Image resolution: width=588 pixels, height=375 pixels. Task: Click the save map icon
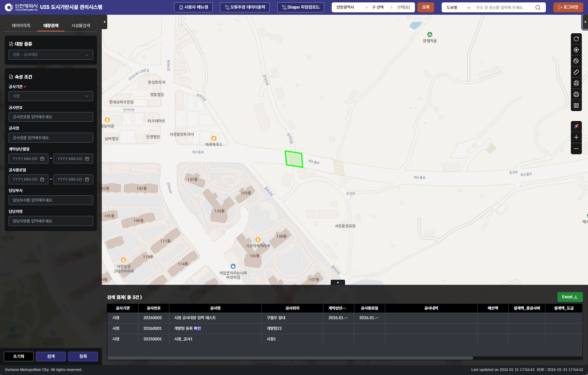tap(576, 83)
